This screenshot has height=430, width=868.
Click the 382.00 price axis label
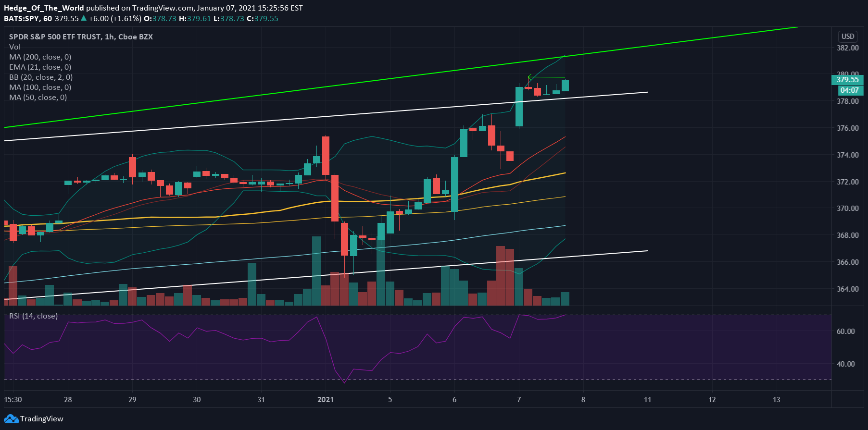click(848, 48)
